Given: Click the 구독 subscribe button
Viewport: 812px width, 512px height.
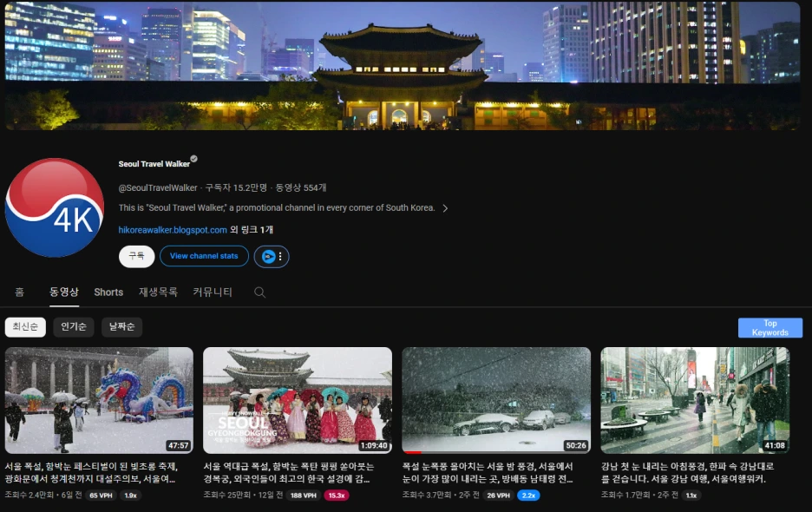Looking at the screenshot, I should point(137,256).
